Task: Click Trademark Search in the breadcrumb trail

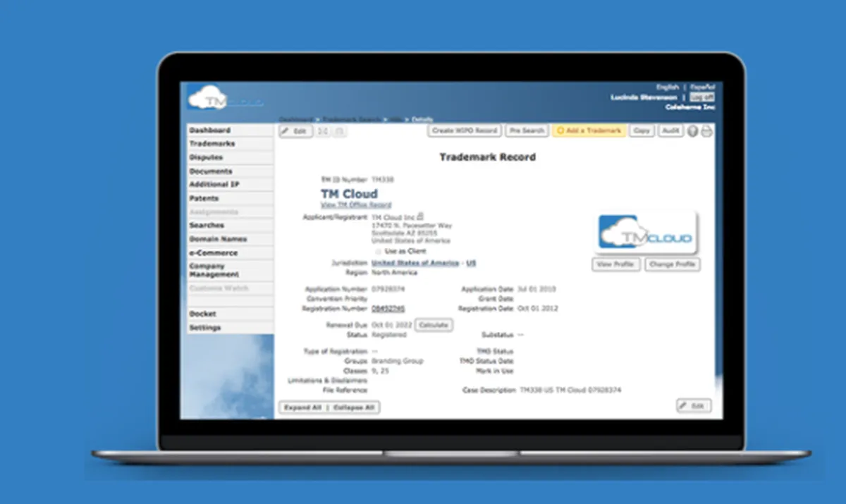Action: click(x=351, y=120)
